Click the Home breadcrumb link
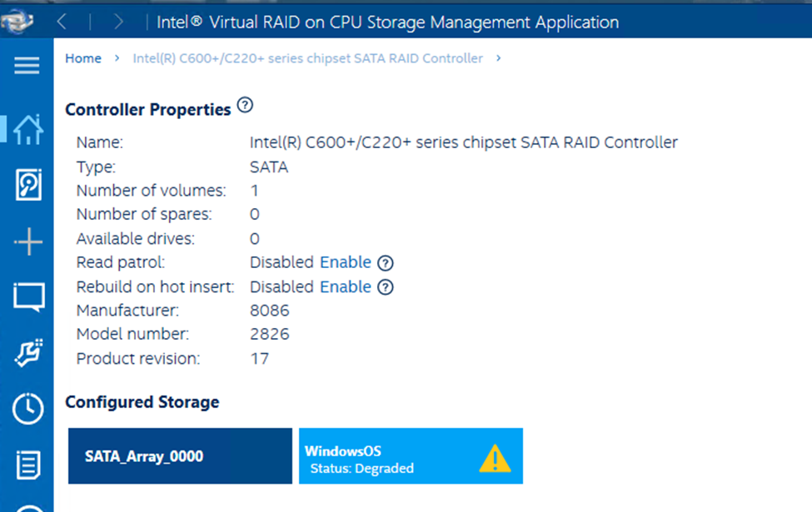The height and width of the screenshot is (512, 812). (x=83, y=58)
